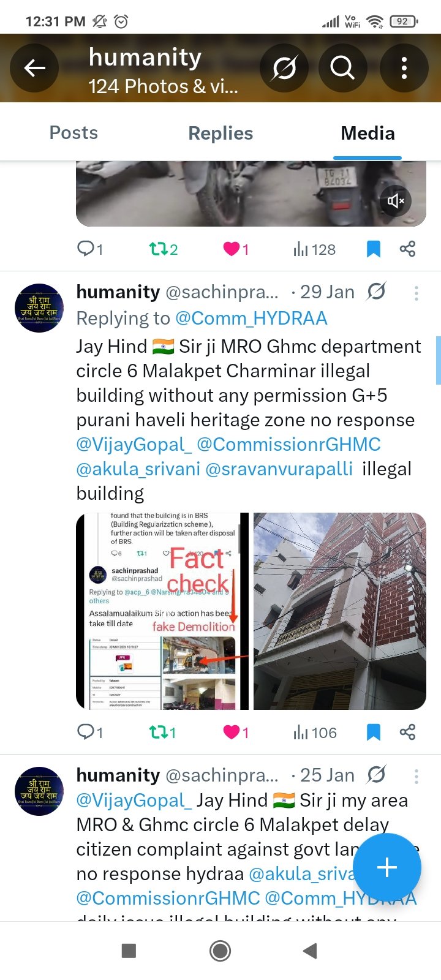
Task: Open the @CommissionrGHMC mention in 29 Jan post
Action: [288, 445]
